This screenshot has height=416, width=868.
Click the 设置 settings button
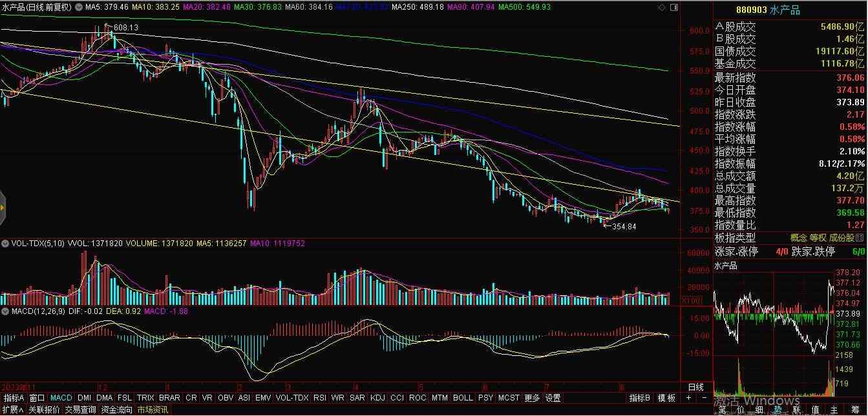553,398
